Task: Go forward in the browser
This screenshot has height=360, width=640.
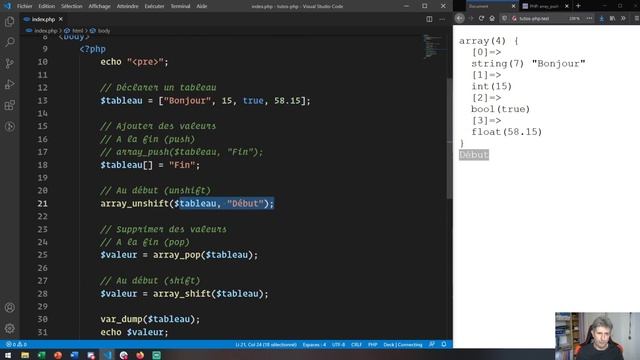Action: click(471, 18)
